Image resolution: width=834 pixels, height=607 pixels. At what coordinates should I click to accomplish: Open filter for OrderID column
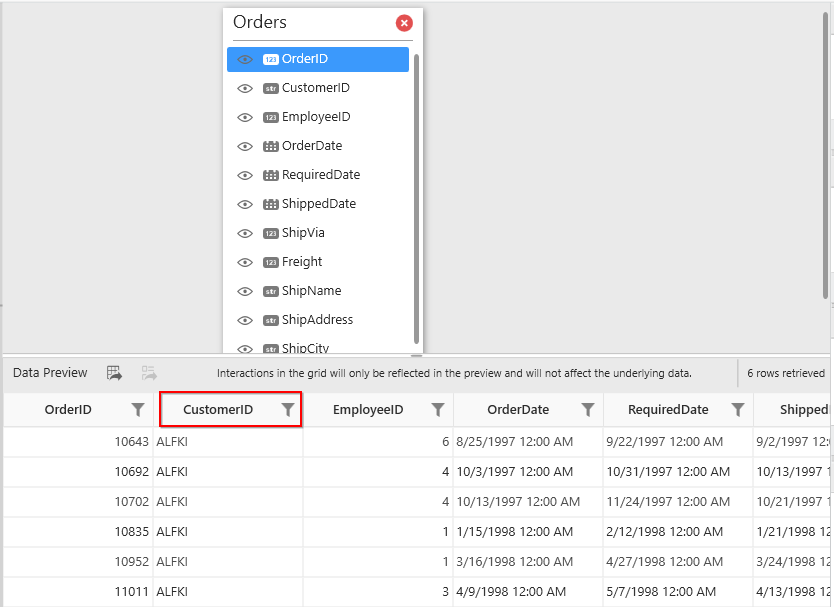coord(138,410)
